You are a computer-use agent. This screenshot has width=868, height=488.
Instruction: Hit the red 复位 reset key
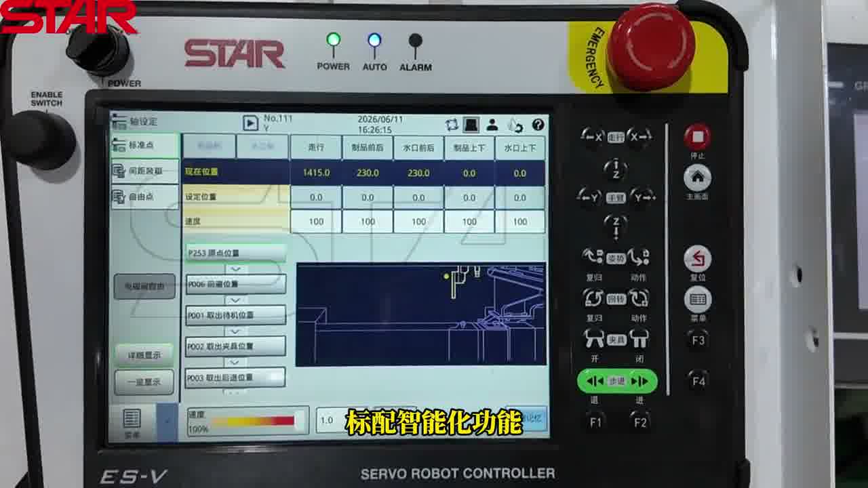tap(698, 259)
